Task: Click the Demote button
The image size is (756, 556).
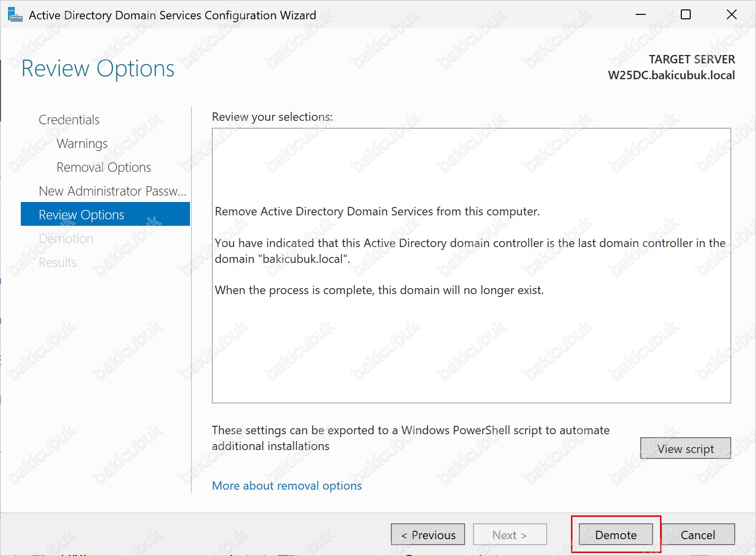Action: click(x=616, y=535)
